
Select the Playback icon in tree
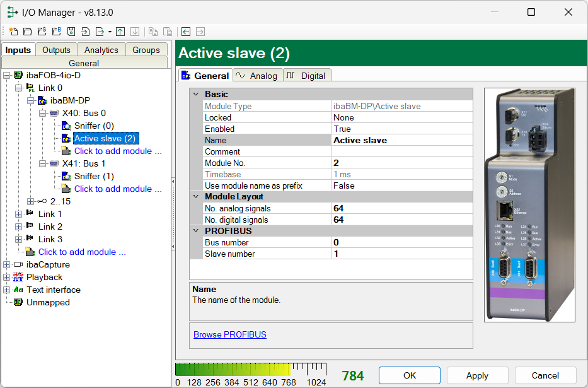18,277
